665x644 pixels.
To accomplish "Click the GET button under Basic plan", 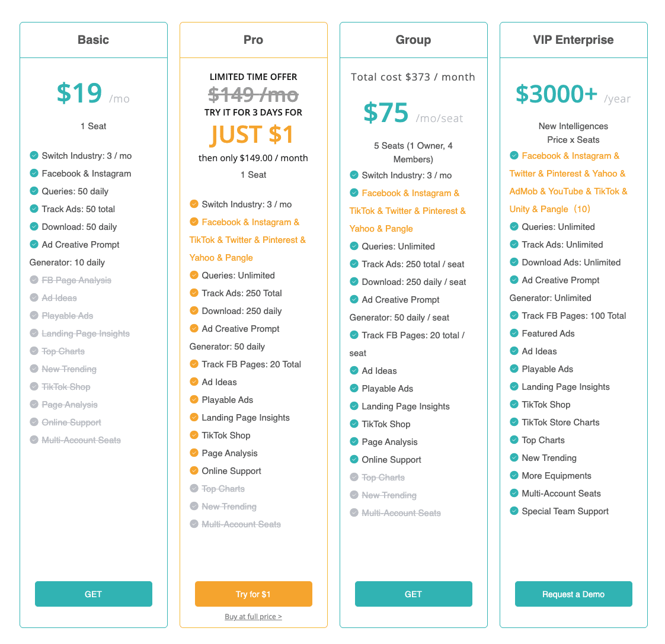I will (x=93, y=594).
